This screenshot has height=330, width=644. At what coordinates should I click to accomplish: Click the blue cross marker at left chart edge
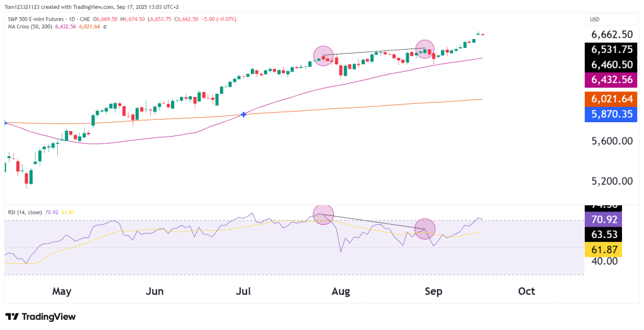pyautogui.click(x=5, y=123)
